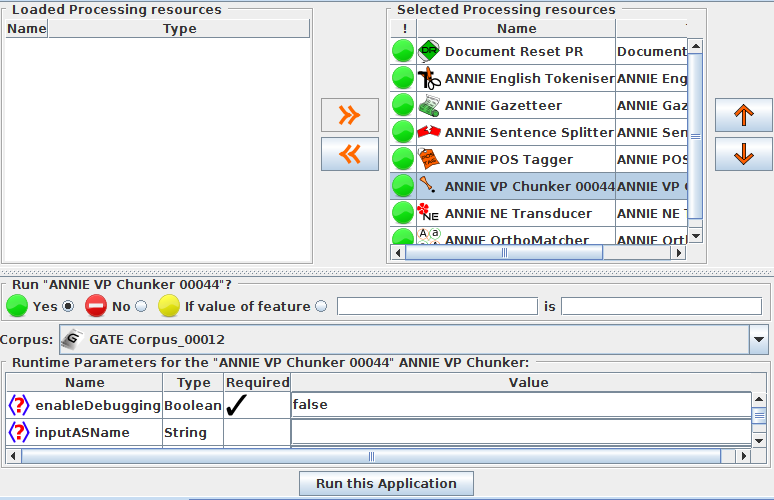The image size is (774, 500).
Task: Click the Run this Application button
Action: coord(386,483)
